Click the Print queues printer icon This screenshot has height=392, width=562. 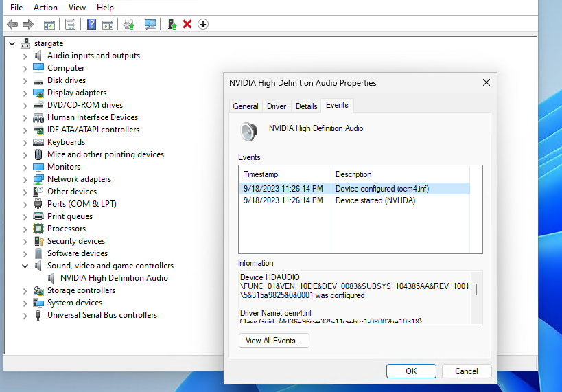pos(38,216)
